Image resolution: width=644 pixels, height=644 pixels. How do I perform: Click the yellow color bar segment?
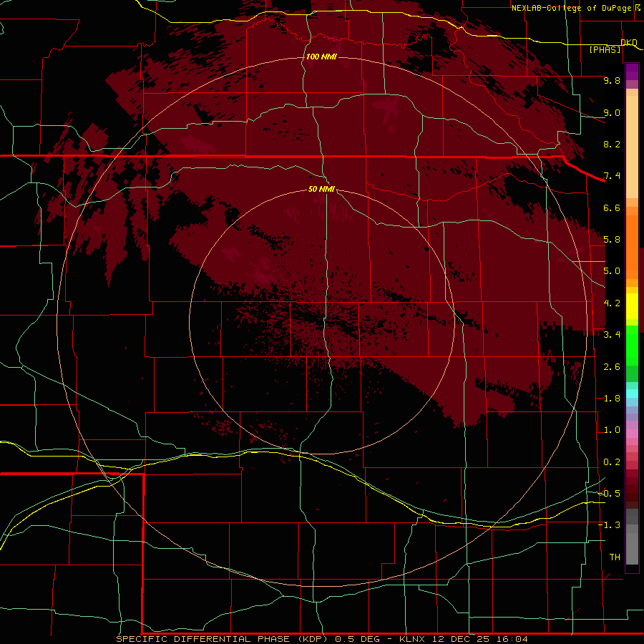[632, 306]
